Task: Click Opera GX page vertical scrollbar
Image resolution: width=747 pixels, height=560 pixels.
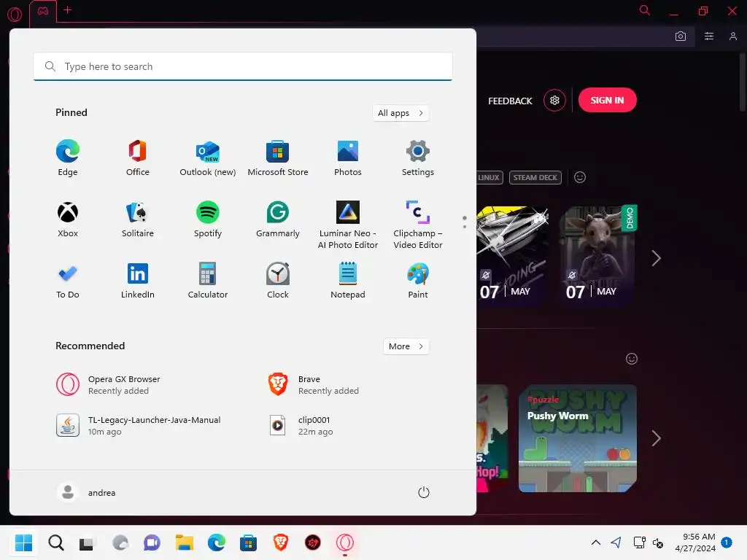Action: point(742,82)
